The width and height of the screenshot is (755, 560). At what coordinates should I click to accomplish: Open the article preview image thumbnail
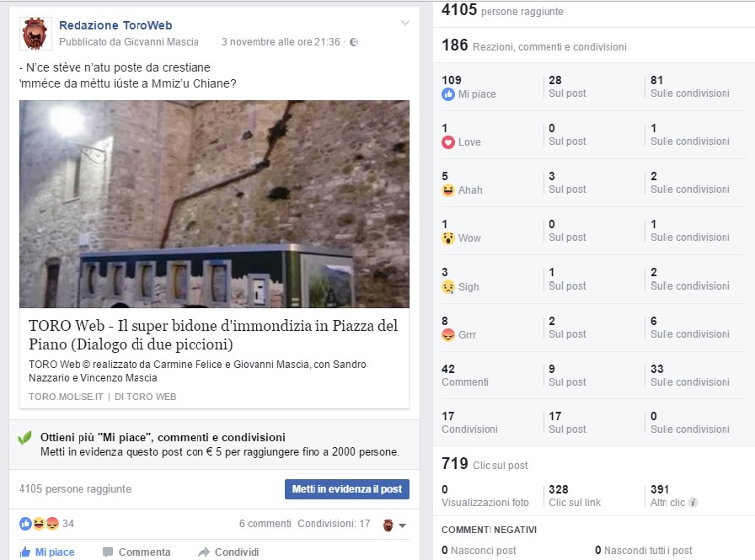coord(214,204)
